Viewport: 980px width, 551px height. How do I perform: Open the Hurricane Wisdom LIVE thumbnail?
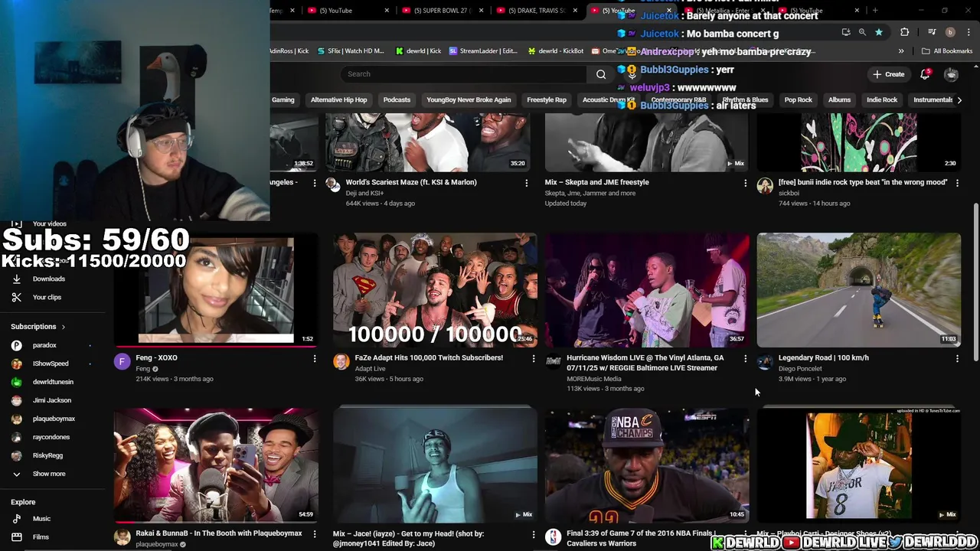(x=647, y=290)
